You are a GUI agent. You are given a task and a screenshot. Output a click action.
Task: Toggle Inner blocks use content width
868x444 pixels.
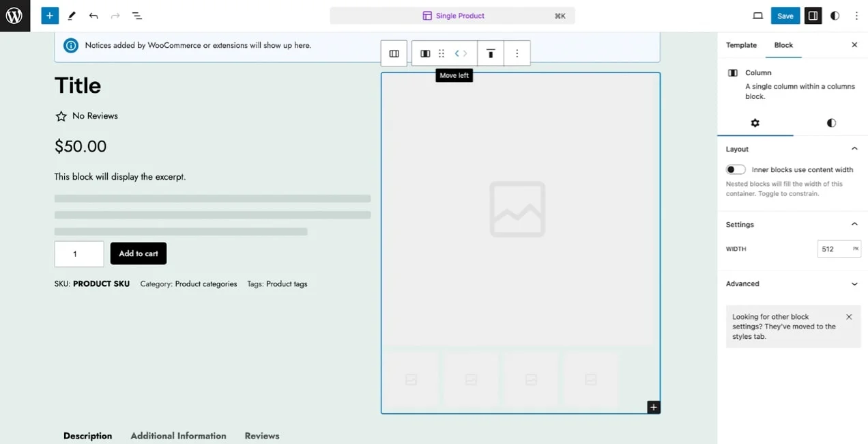pyautogui.click(x=735, y=169)
